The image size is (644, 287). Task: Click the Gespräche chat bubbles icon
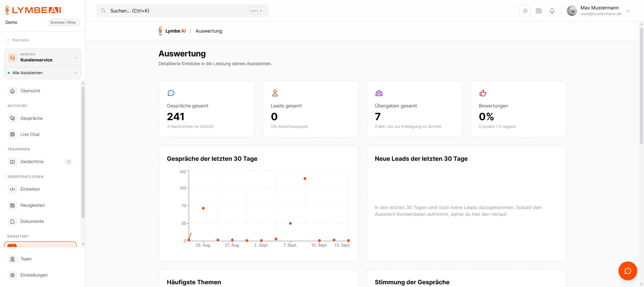12,118
